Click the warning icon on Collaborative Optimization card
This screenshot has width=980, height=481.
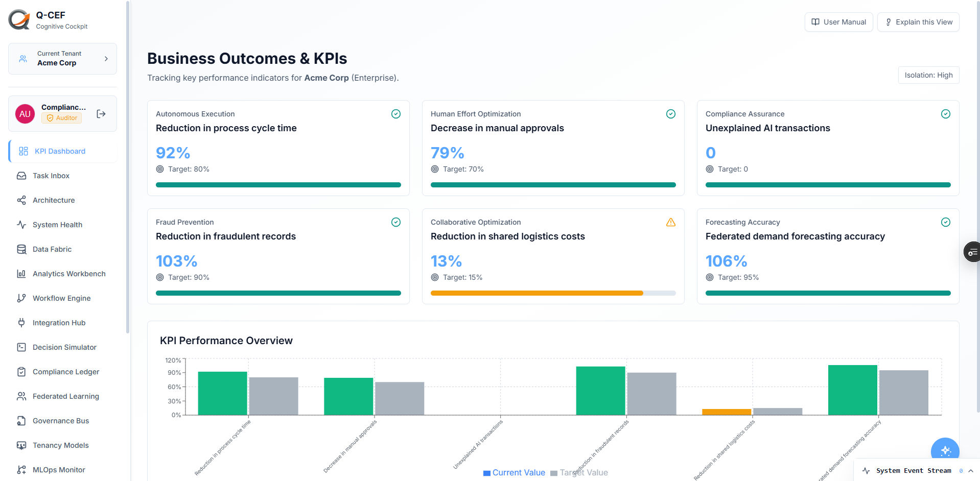[x=671, y=222]
